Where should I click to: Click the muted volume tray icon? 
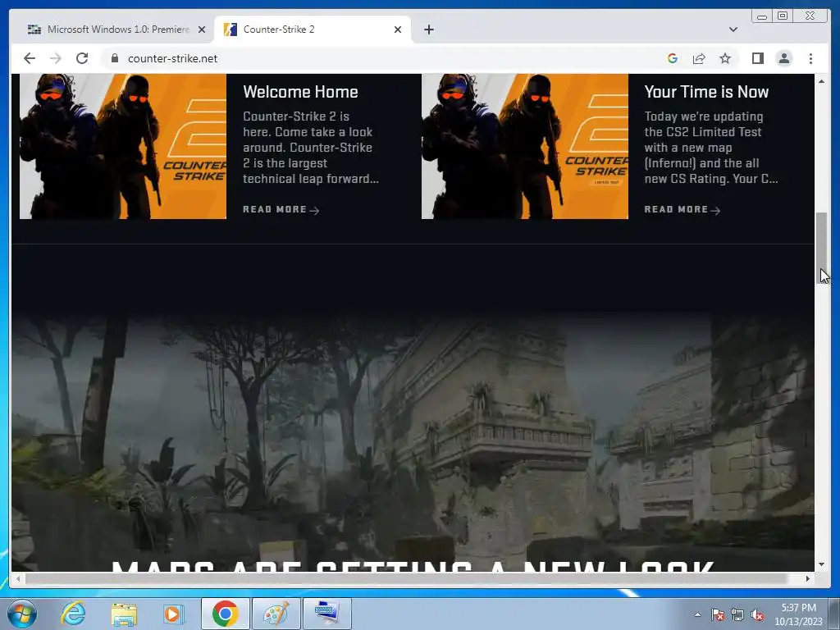[x=757, y=614]
